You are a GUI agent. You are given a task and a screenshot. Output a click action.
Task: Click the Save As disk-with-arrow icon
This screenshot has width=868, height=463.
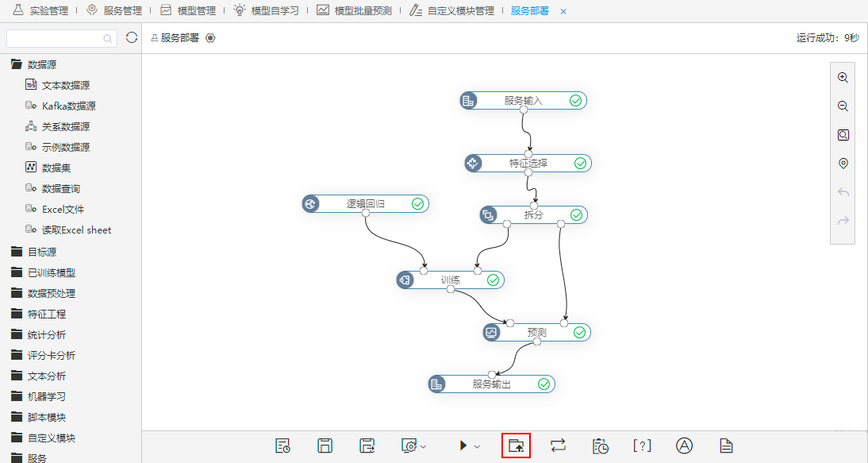[367, 446]
